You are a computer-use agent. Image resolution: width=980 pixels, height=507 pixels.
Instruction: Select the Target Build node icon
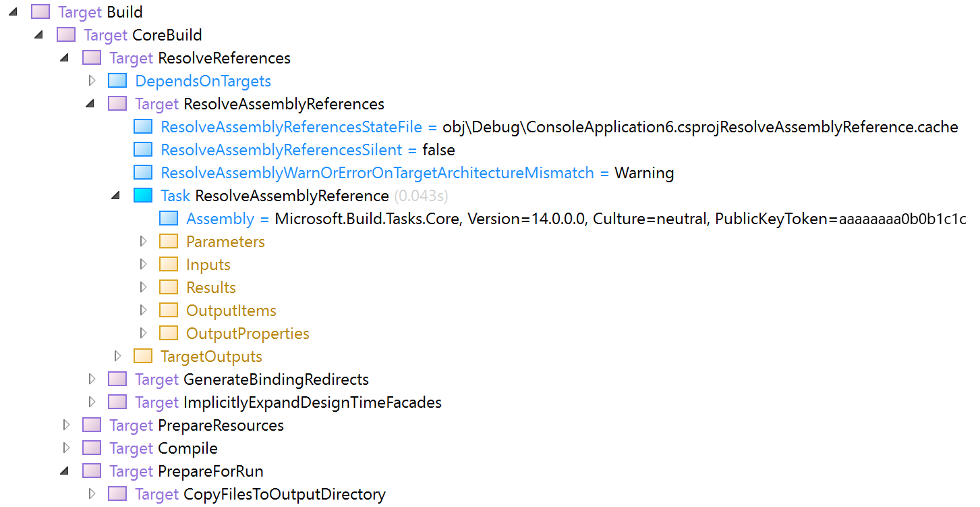tap(40, 11)
